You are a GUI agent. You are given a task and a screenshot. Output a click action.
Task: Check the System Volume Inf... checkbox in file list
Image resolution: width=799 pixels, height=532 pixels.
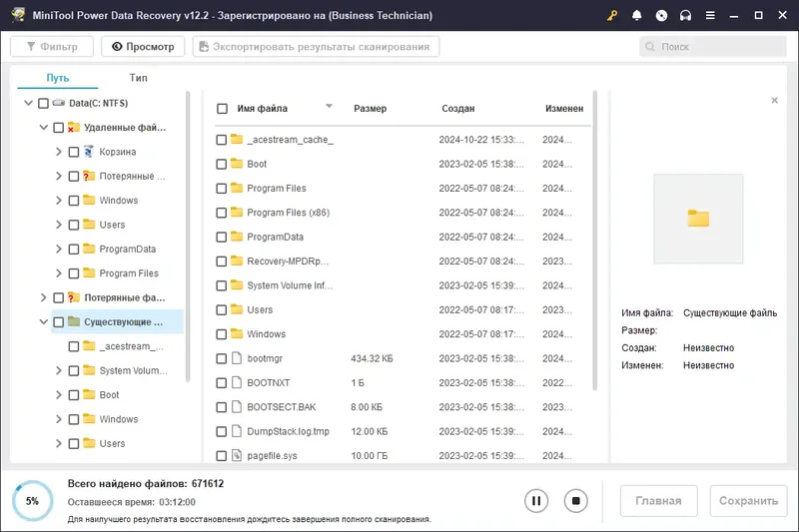[221, 285]
